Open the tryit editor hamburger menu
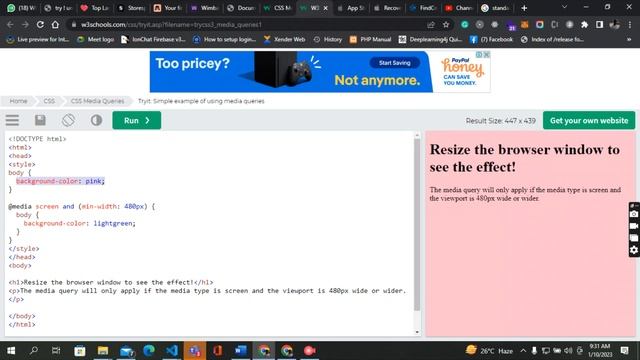The image size is (640, 360). click(x=12, y=120)
